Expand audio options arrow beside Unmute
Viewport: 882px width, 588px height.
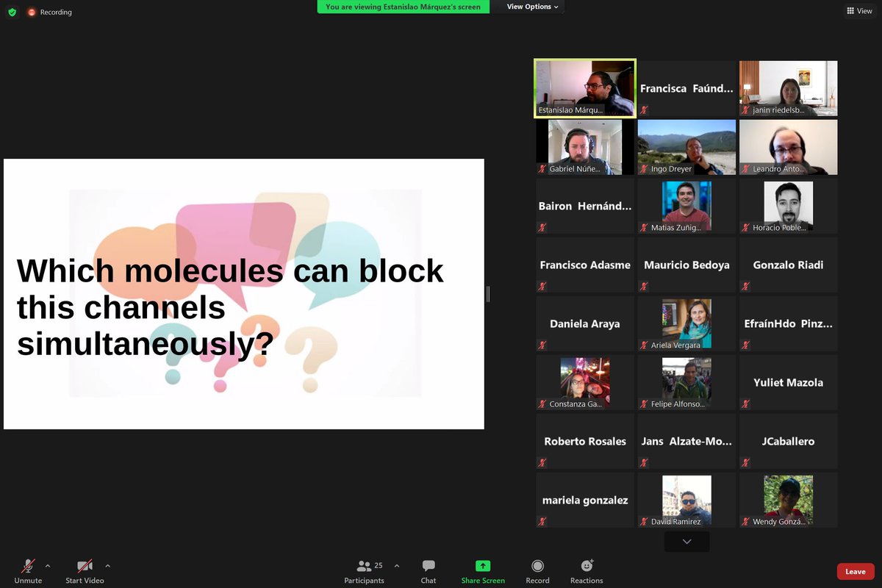coord(48,566)
